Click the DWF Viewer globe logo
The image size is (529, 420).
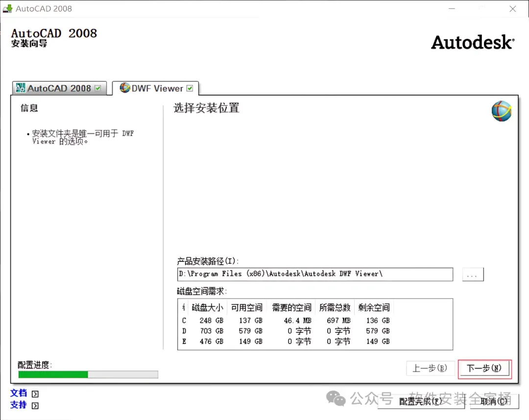(x=502, y=111)
